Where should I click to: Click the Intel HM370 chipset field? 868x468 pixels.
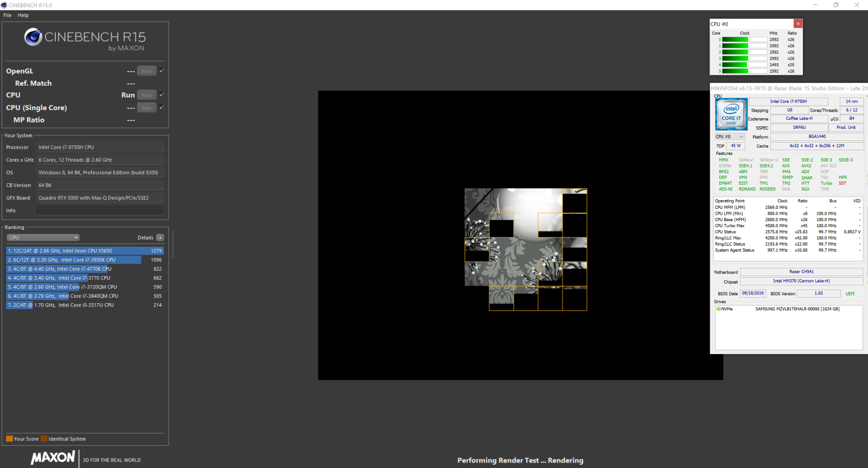point(801,281)
